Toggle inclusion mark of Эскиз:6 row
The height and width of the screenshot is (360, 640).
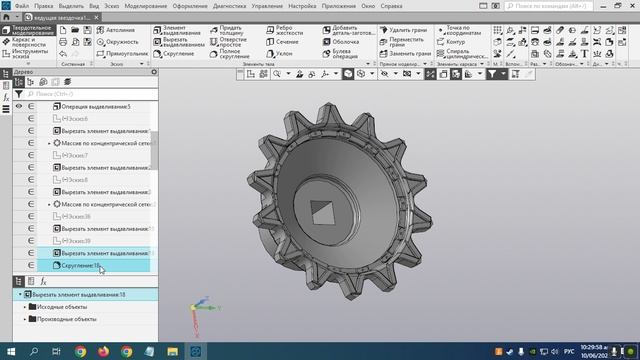pyautogui.click(x=31, y=118)
